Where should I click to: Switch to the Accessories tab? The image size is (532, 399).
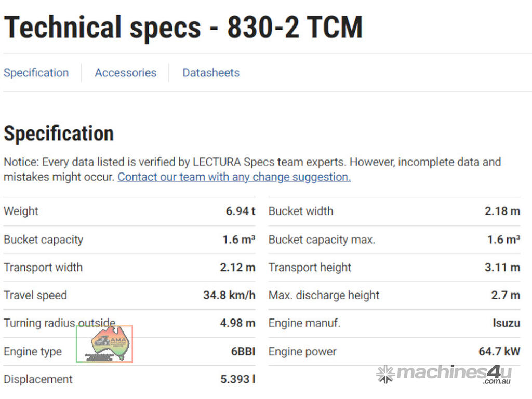pyautogui.click(x=125, y=73)
